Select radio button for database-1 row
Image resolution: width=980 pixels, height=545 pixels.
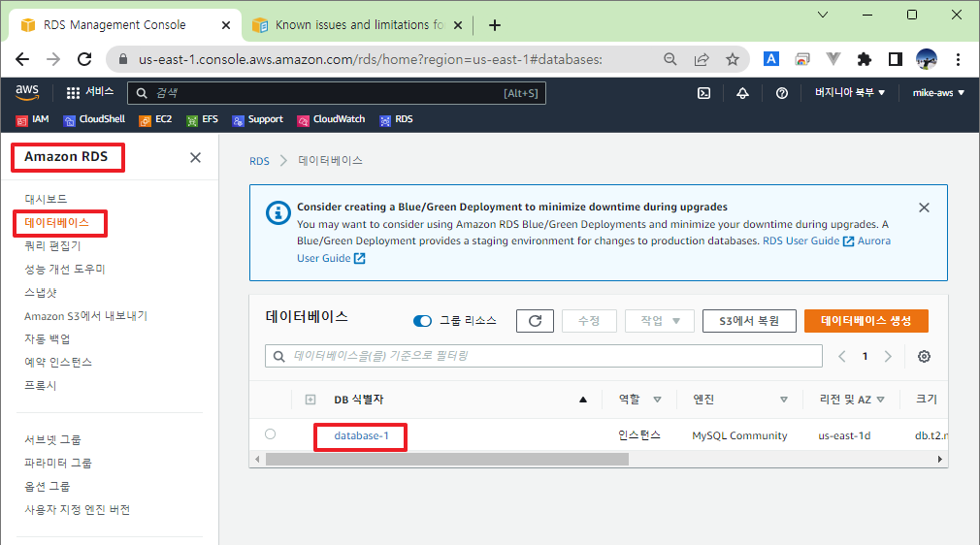270,434
